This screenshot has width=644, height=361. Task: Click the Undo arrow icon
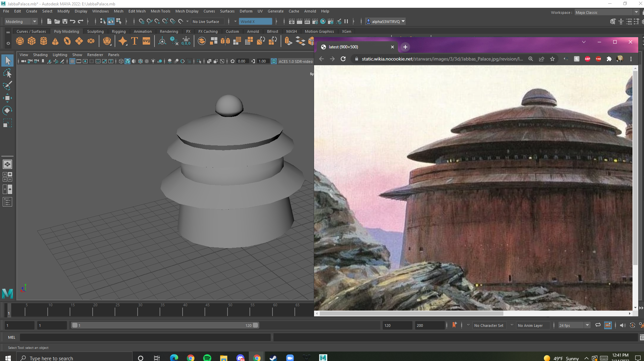click(73, 21)
